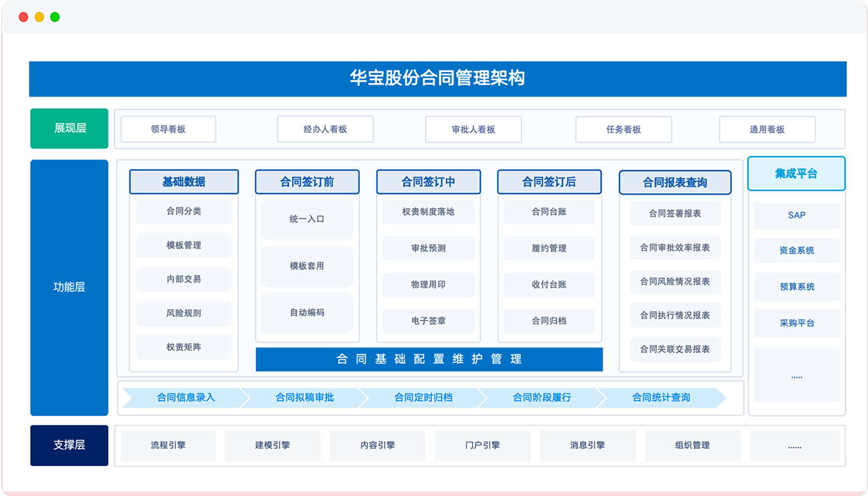Click the 合同审批效率报表 item
This screenshot has width=868, height=496.
pyautogui.click(x=675, y=247)
